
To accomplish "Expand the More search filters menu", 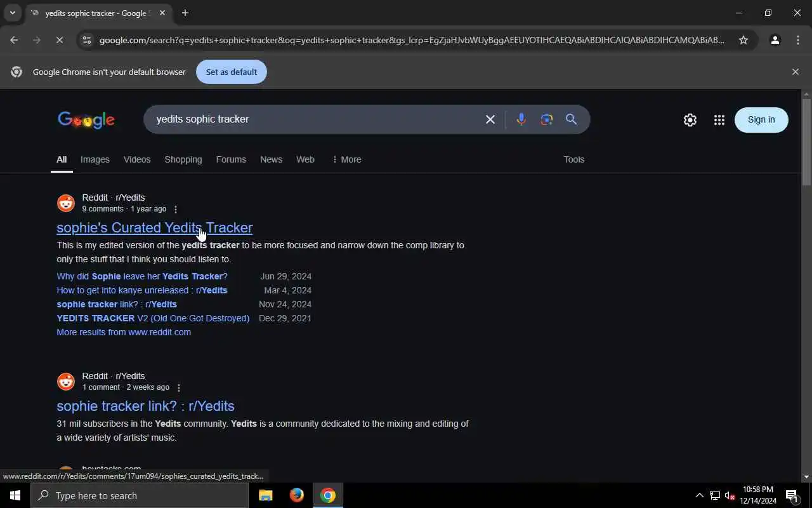I will 346,159.
